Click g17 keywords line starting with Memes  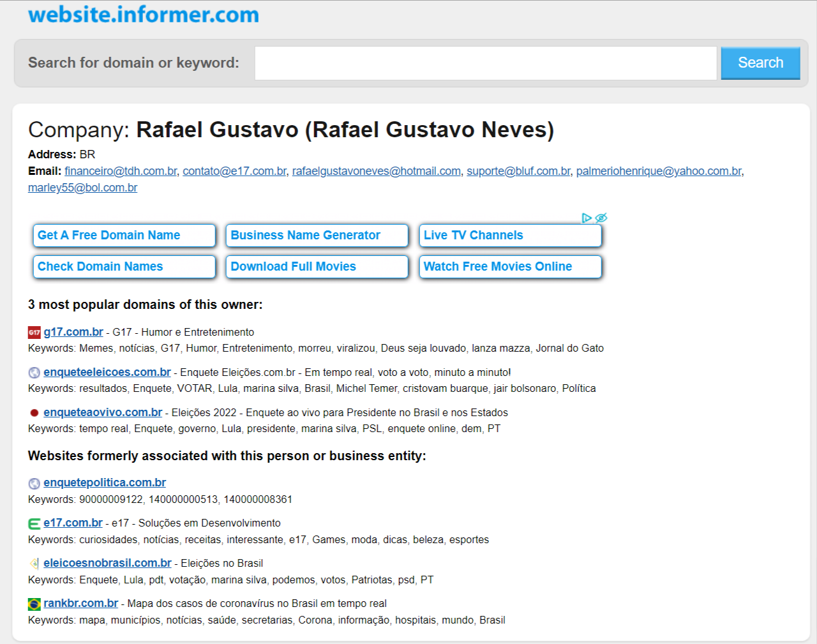(x=316, y=348)
